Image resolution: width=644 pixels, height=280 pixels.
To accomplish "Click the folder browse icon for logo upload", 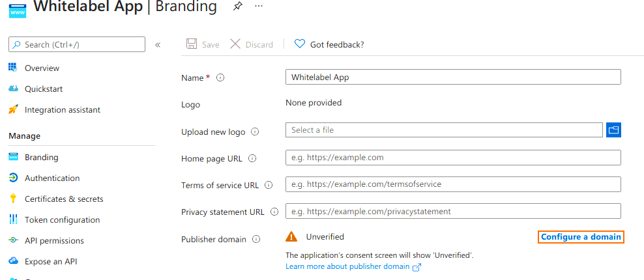I will tap(613, 130).
